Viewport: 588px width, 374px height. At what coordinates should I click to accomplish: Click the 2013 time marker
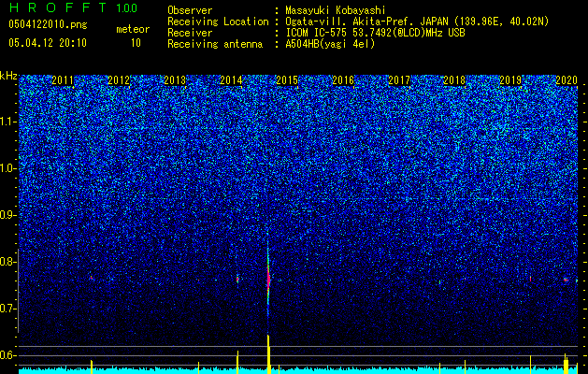click(175, 79)
